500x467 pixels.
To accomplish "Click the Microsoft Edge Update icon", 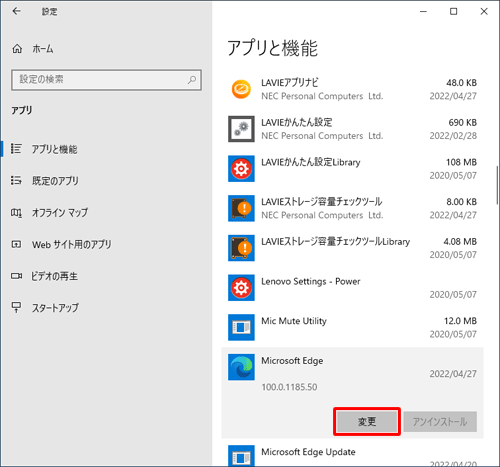I will tap(241, 456).
